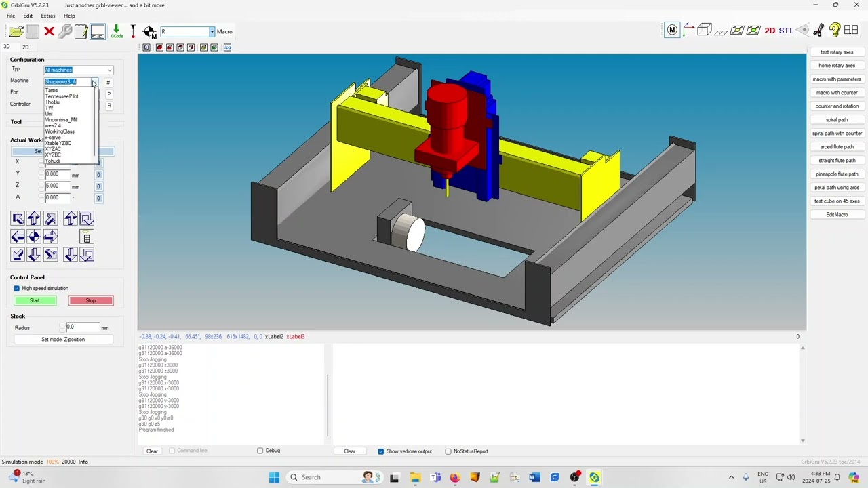The width and height of the screenshot is (868, 488).
Task: Select Vindonissa_Mill in machine list
Action: click(61, 120)
